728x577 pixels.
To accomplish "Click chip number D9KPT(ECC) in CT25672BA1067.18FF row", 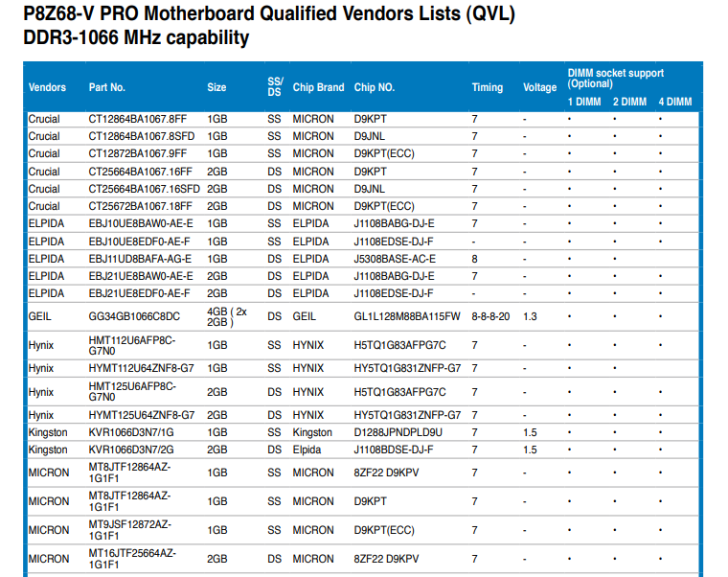I will 384,206.
